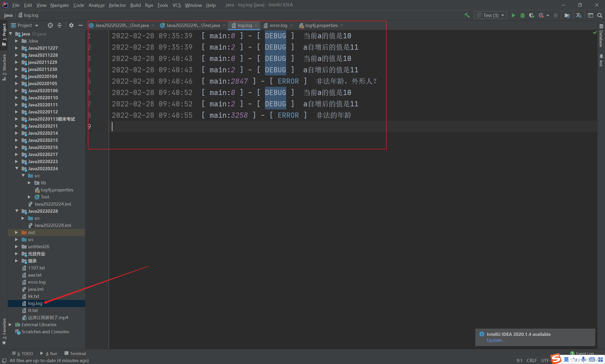Click the locate file crosshair icon
The image size is (605, 364).
pos(50,25)
